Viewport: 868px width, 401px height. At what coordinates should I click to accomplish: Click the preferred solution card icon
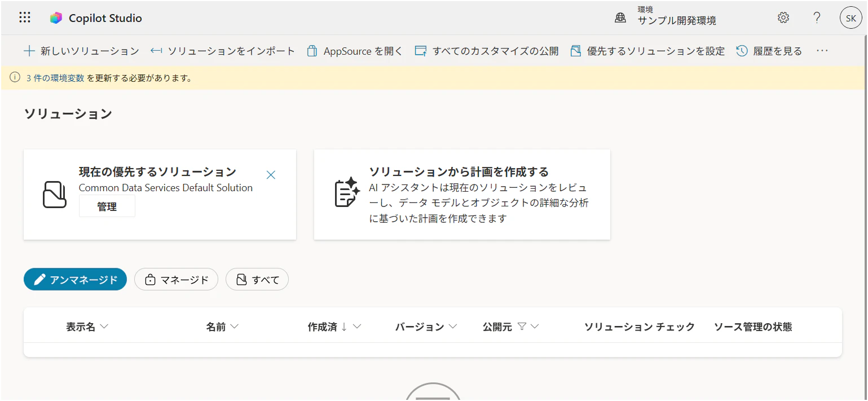point(55,195)
